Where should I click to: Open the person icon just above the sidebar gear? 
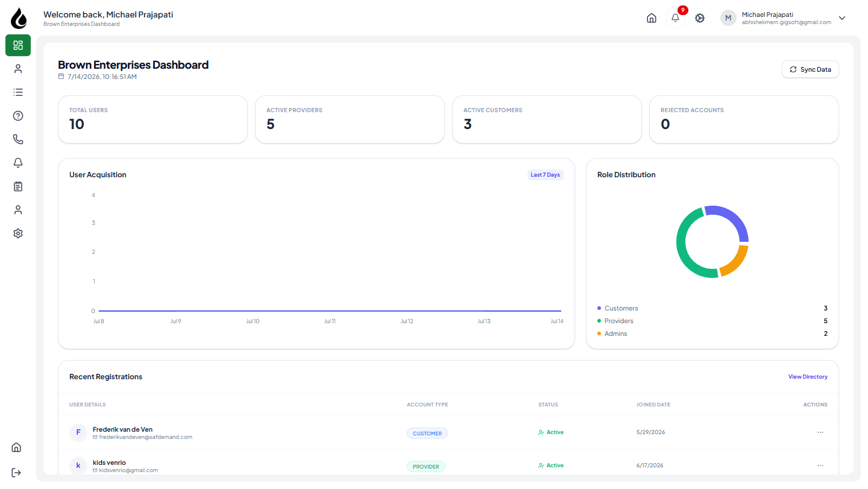(18, 210)
